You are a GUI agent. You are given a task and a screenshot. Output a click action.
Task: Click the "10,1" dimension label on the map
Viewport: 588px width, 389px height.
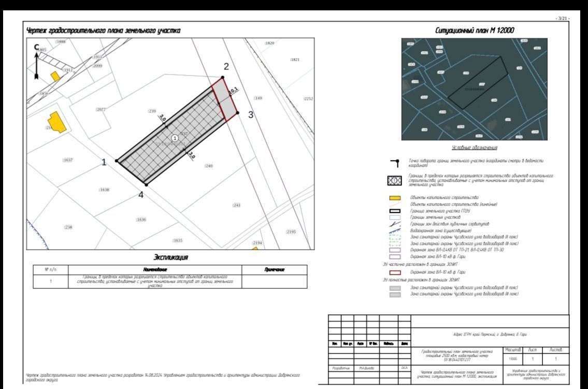tap(233, 90)
